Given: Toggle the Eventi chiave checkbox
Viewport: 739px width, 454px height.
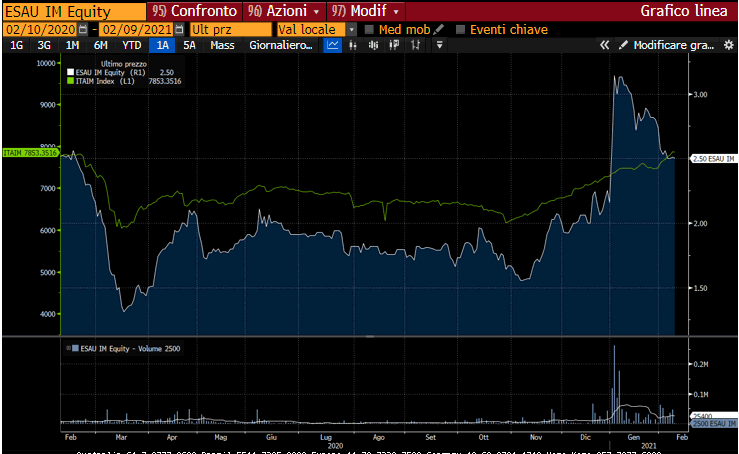Looking at the screenshot, I should (460, 29).
